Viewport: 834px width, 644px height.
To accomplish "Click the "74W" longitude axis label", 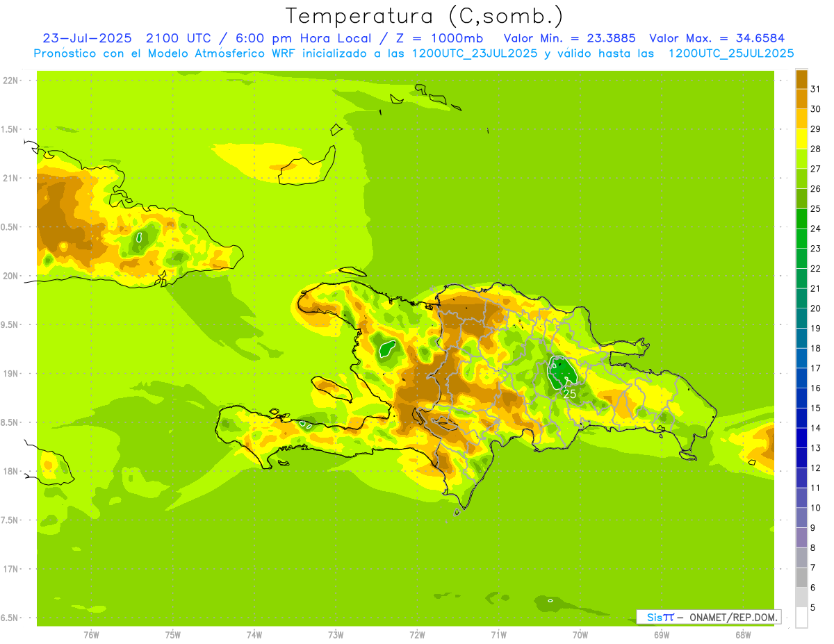I will click(x=254, y=634).
